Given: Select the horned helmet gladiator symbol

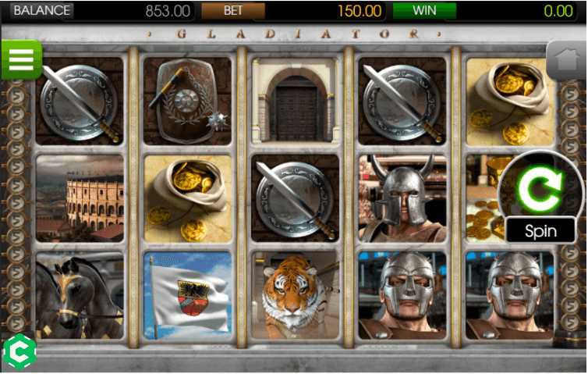Looking at the screenshot, I should click(402, 198).
